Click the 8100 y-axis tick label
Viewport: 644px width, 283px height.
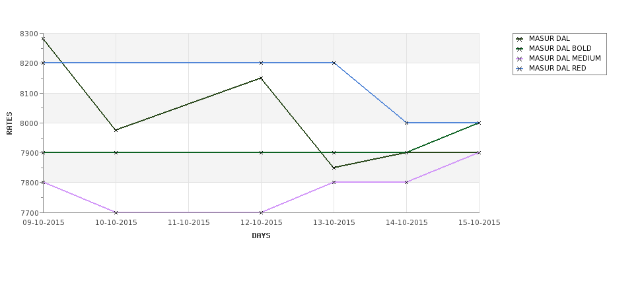click(28, 93)
